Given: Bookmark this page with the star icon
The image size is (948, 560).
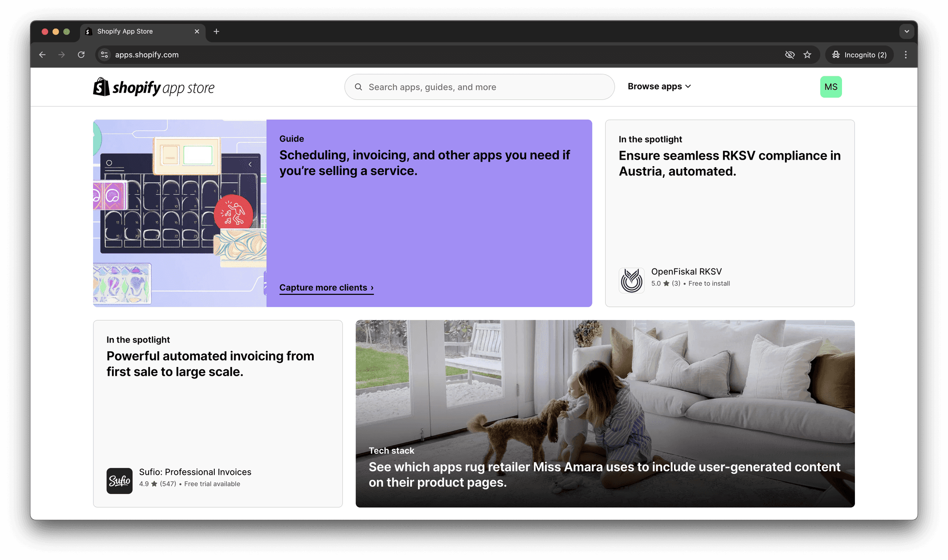Looking at the screenshot, I should tap(807, 55).
